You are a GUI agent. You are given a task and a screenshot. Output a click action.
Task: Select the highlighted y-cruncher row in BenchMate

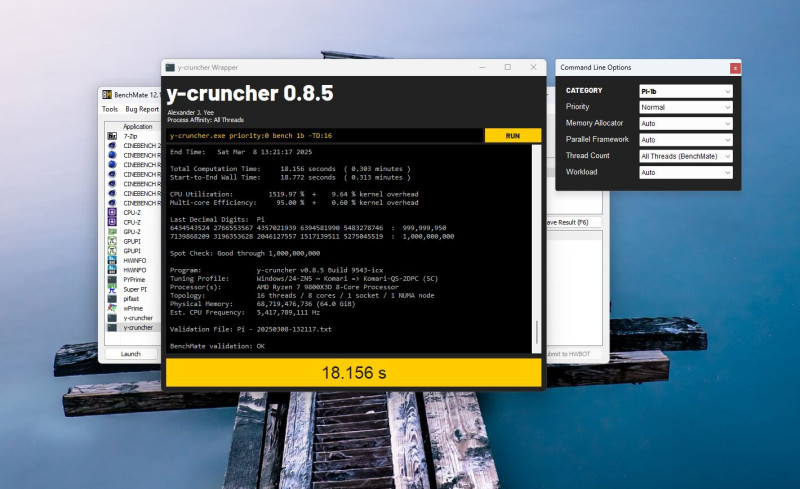click(x=134, y=328)
